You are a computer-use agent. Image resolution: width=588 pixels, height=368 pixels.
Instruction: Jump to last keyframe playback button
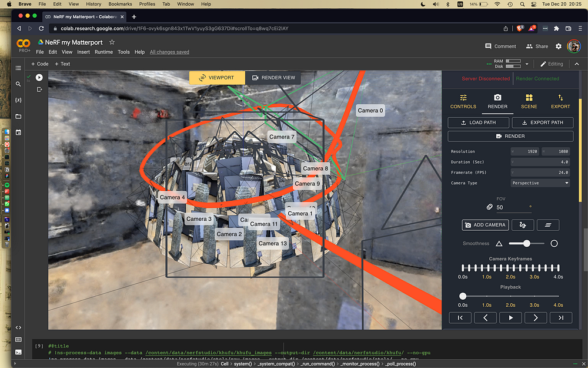tap(561, 318)
